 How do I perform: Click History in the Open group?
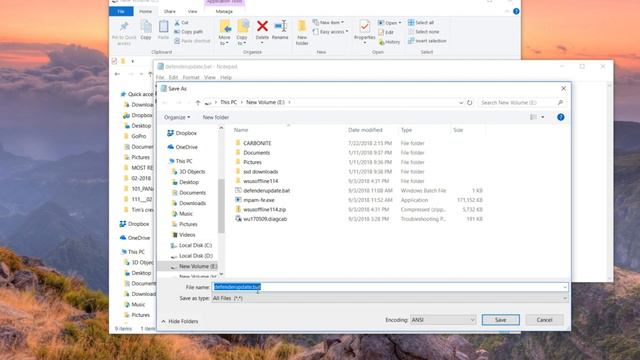389,42
